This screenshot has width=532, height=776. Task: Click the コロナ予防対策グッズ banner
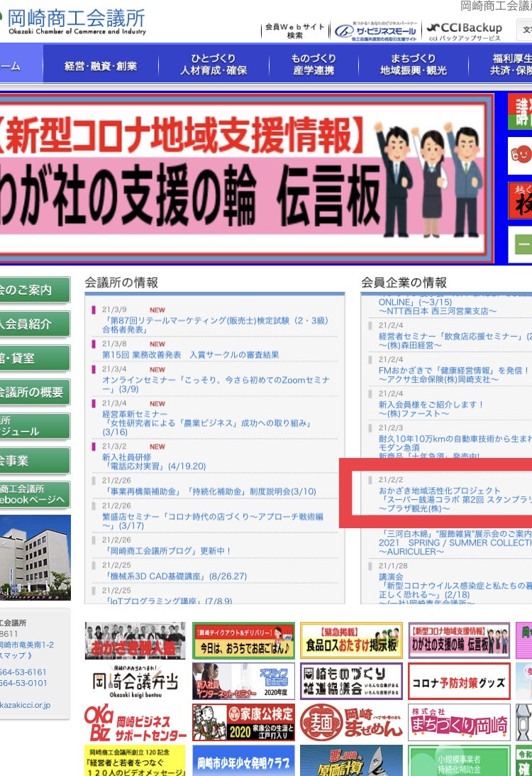click(459, 682)
